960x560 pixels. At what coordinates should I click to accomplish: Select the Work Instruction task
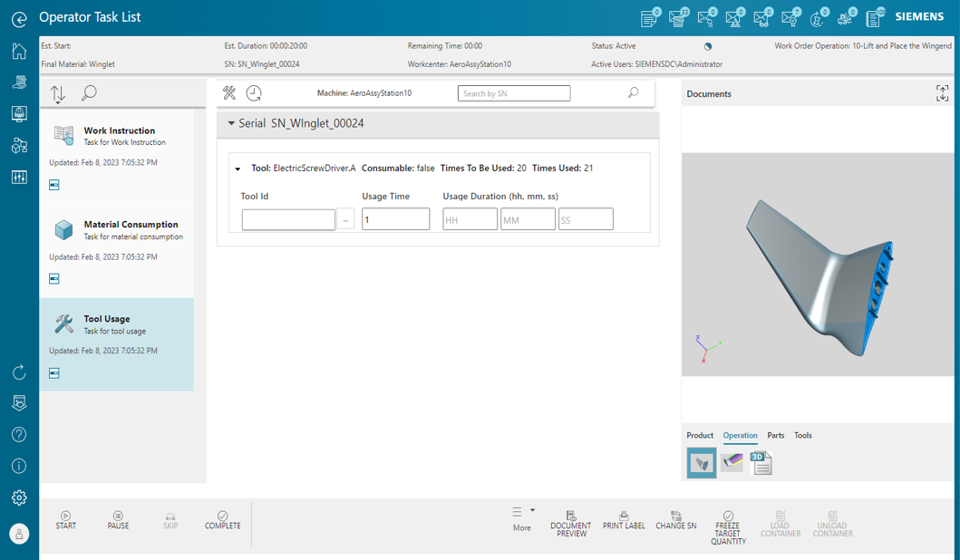click(x=116, y=158)
